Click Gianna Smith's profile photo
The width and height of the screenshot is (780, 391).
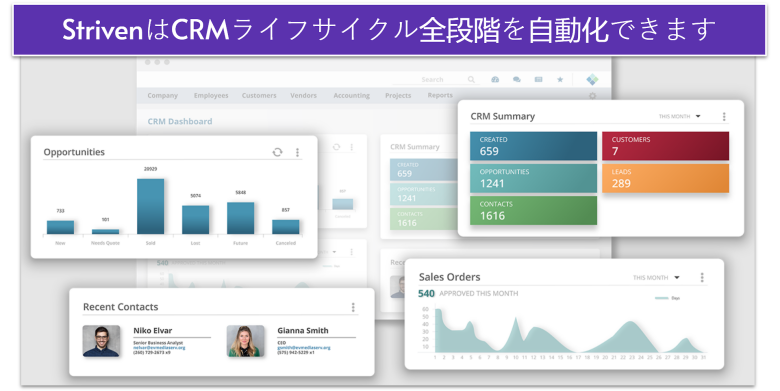click(245, 341)
